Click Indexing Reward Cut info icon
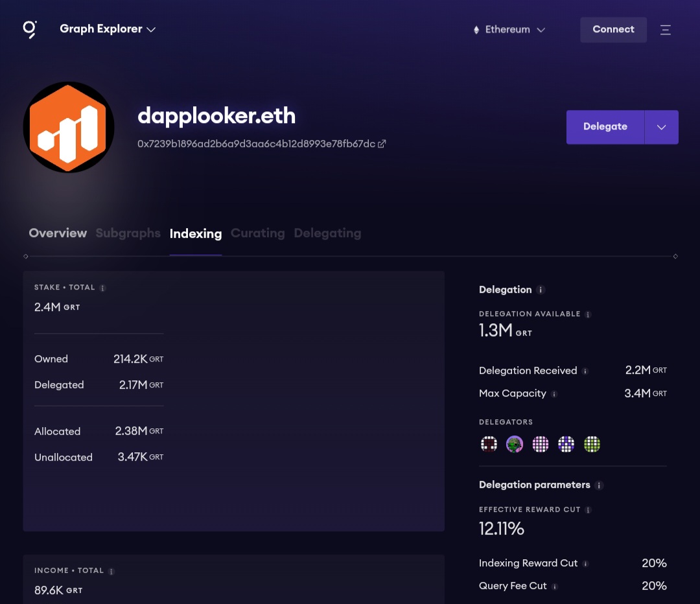 point(586,564)
